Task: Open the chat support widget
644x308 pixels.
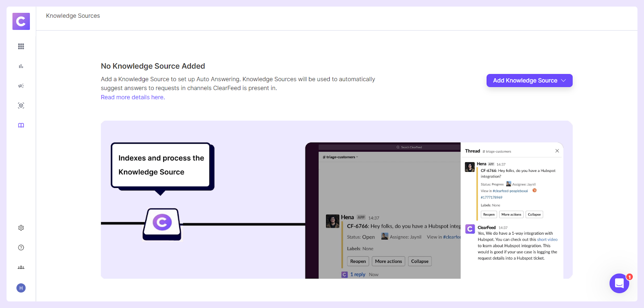Action: click(x=619, y=283)
